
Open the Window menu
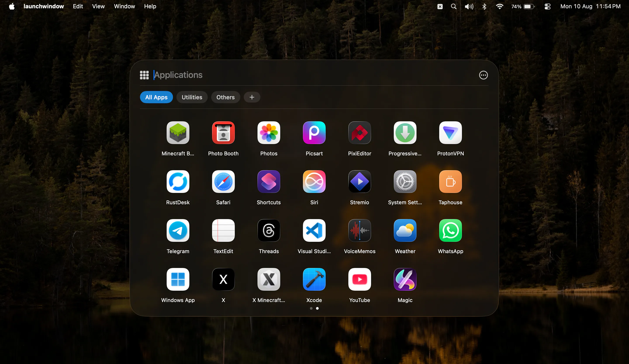[124, 6]
